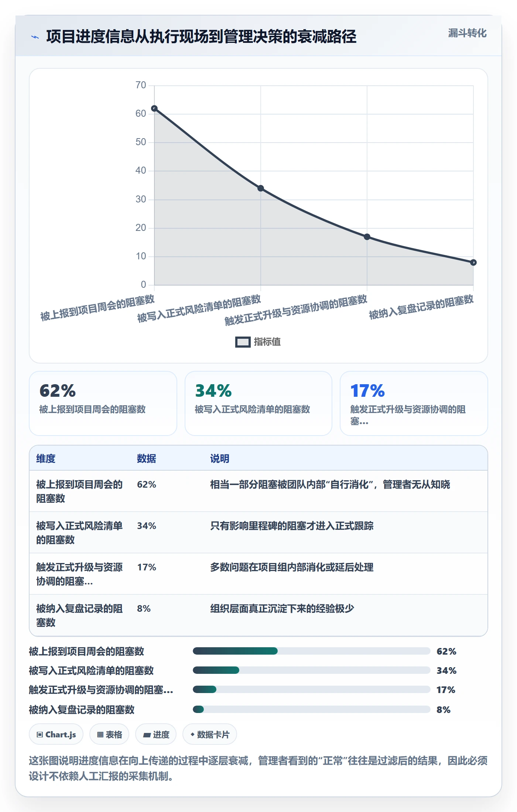Image resolution: width=517 pixels, height=812 pixels.
Task: Toggle the 指标值 legend swatch
Action: (243, 342)
